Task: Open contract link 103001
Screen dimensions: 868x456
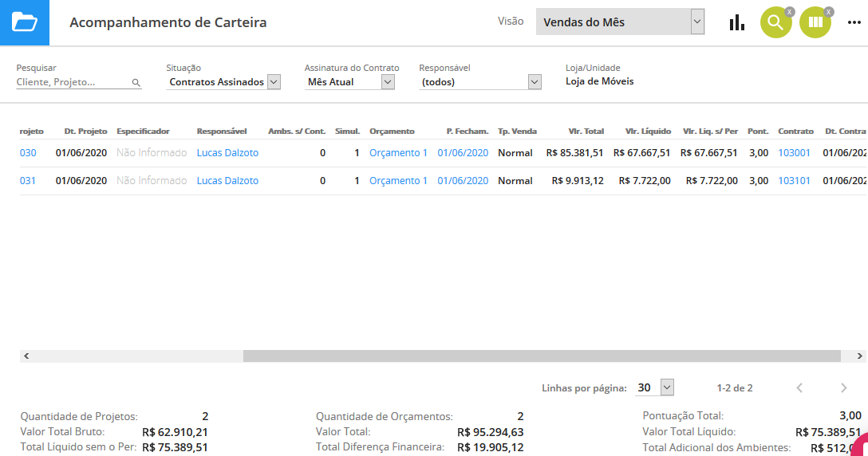Action: [x=794, y=153]
